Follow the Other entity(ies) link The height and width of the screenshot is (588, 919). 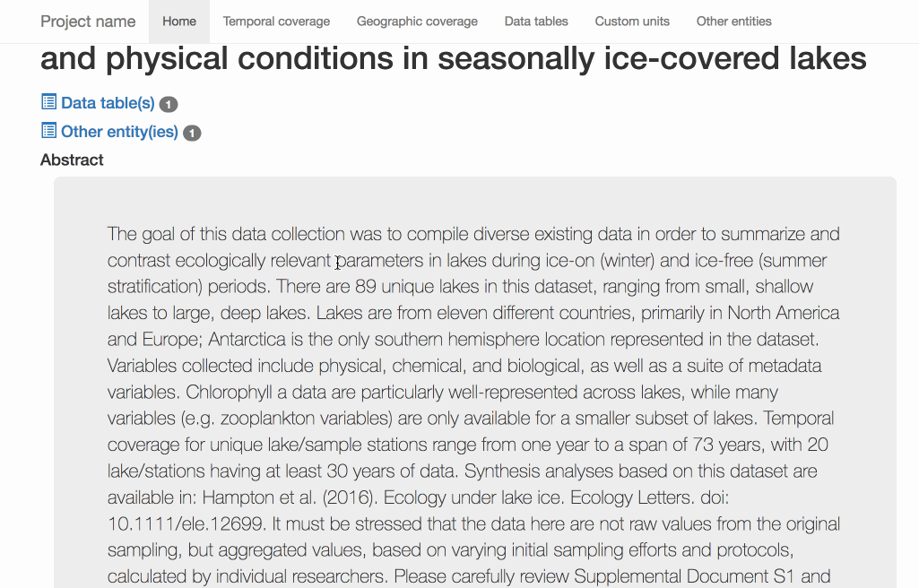[119, 132]
